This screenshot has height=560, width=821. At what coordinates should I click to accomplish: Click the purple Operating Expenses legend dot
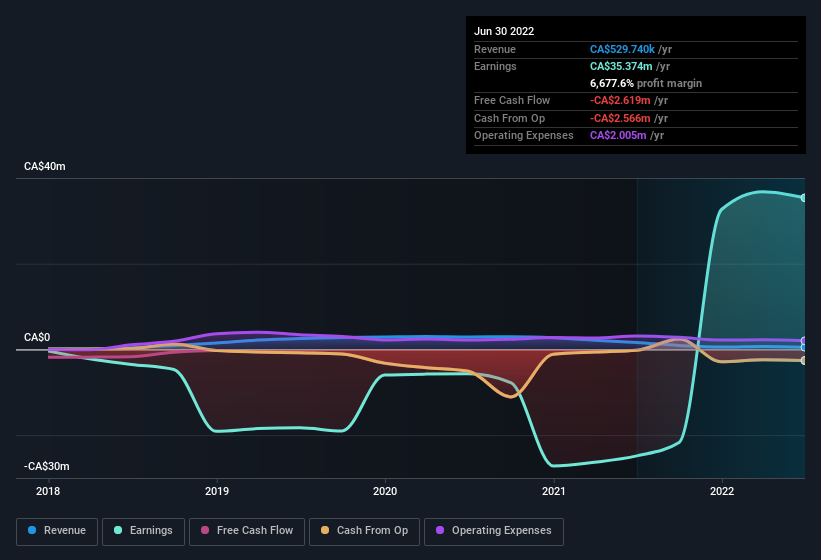coord(440,530)
